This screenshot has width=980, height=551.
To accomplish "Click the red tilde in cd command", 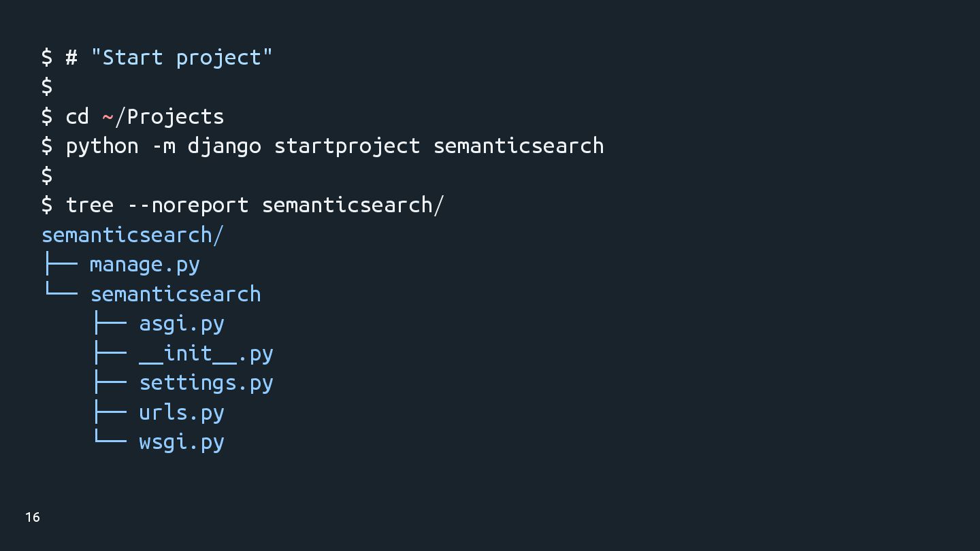I will pos(108,117).
